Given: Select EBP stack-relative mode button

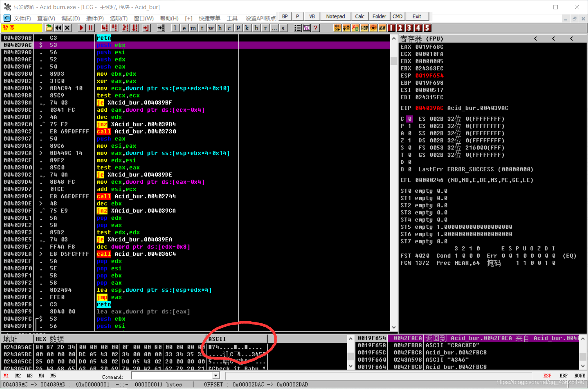Looking at the screenshot, I should (x=563, y=376).
